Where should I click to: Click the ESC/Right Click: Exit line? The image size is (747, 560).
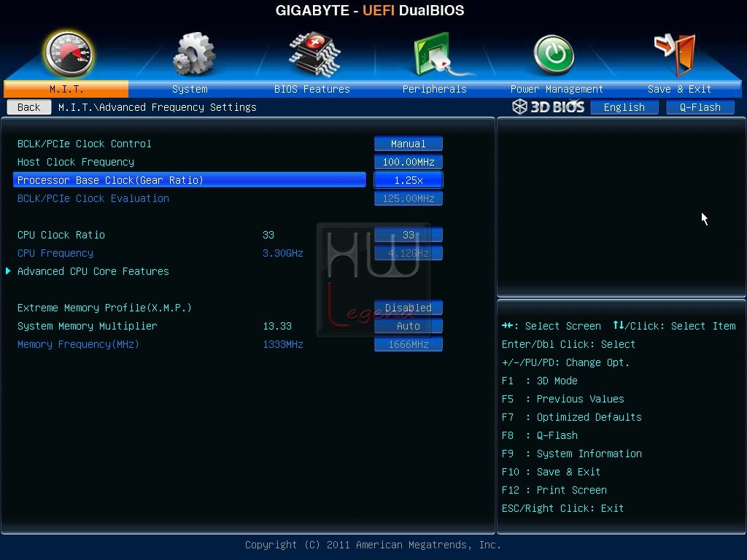(562, 508)
